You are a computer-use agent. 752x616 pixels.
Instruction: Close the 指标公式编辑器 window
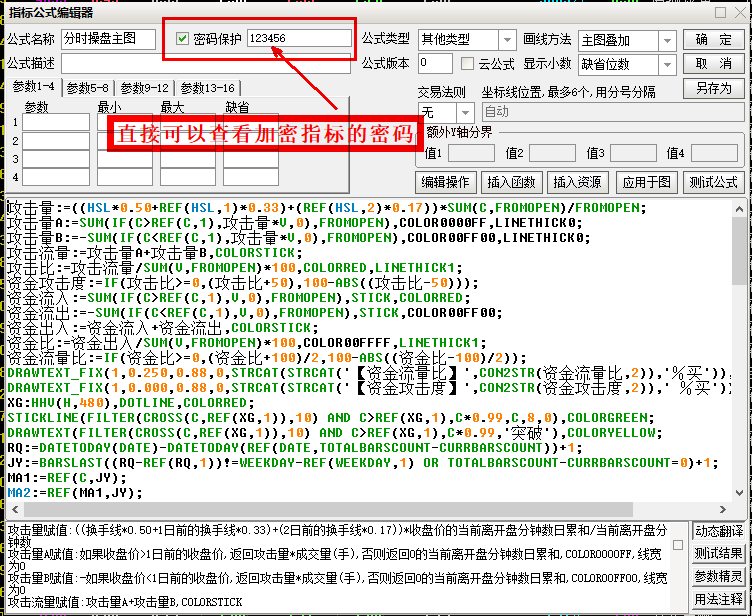[x=740, y=12]
